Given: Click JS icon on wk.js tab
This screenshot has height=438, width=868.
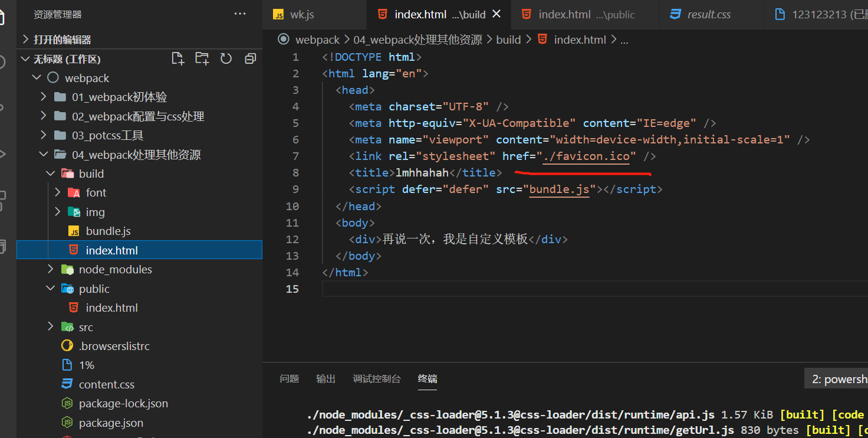Looking at the screenshot, I should coord(278,15).
